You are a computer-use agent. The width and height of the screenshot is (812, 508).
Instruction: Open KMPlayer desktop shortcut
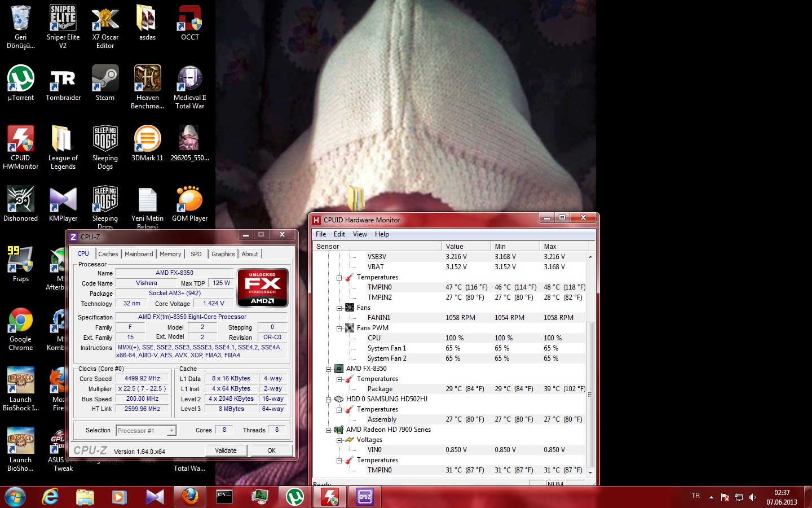coord(63,204)
